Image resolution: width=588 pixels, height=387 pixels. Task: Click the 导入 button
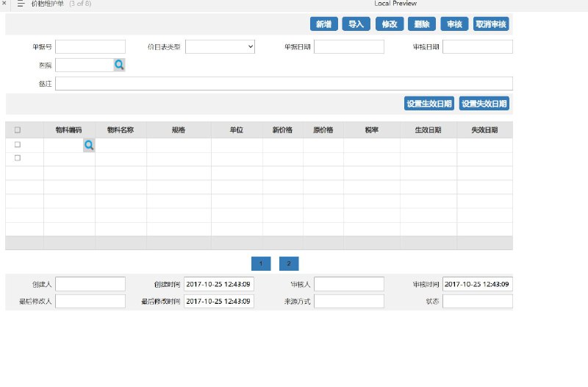coord(356,24)
